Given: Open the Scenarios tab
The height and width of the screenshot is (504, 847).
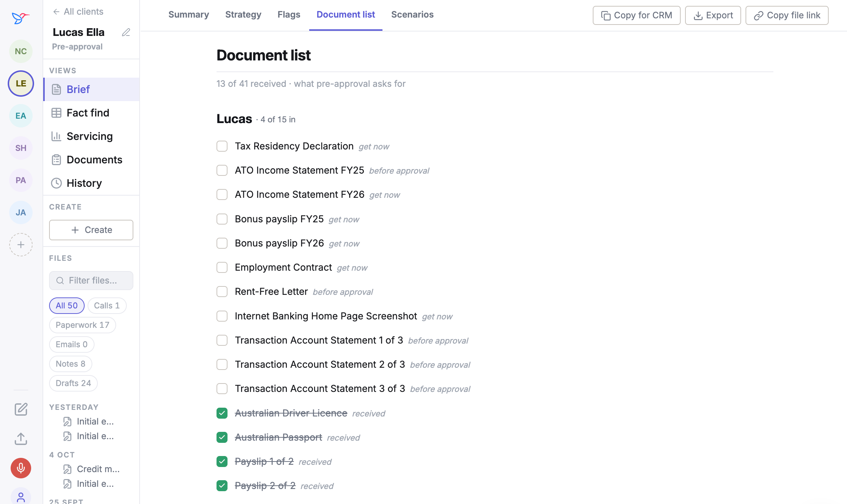Looking at the screenshot, I should (413, 15).
